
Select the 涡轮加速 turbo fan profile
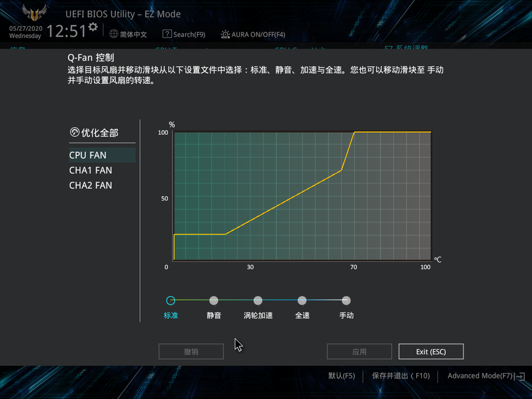[258, 301]
